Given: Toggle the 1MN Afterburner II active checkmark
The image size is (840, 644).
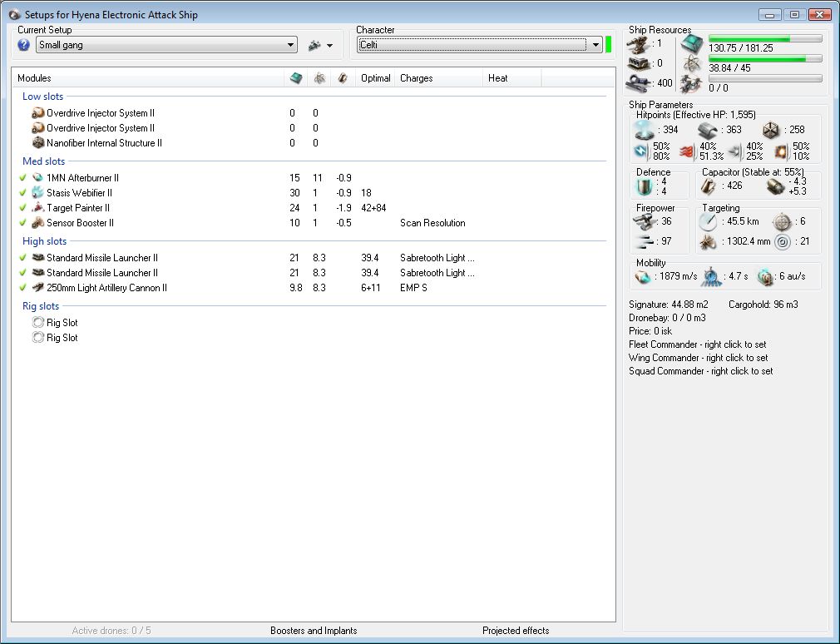Looking at the screenshot, I should [x=22, y=178].
